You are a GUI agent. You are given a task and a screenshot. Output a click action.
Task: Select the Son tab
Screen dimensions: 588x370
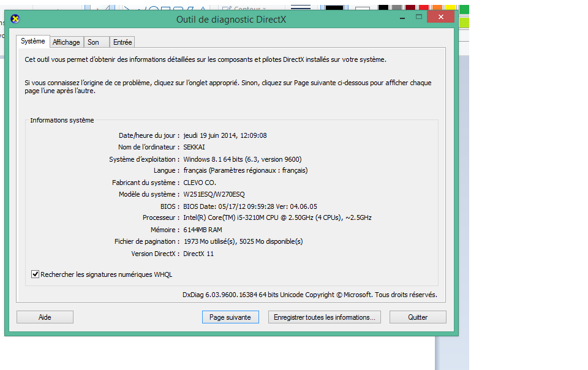96,42
